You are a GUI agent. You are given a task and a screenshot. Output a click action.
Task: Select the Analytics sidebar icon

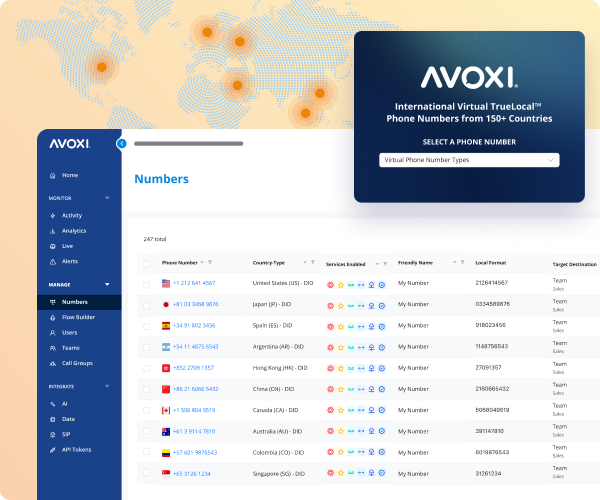[52, 230]
